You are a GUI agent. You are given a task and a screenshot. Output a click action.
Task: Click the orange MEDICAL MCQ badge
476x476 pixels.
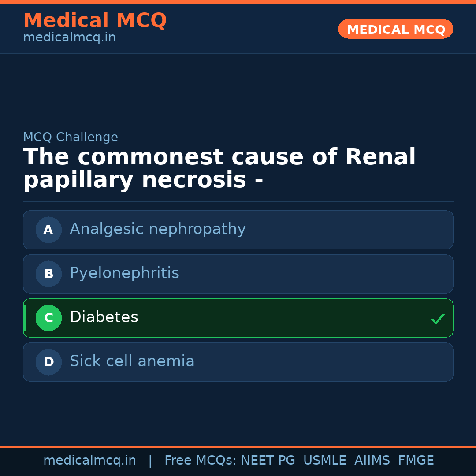pos(395,30)
